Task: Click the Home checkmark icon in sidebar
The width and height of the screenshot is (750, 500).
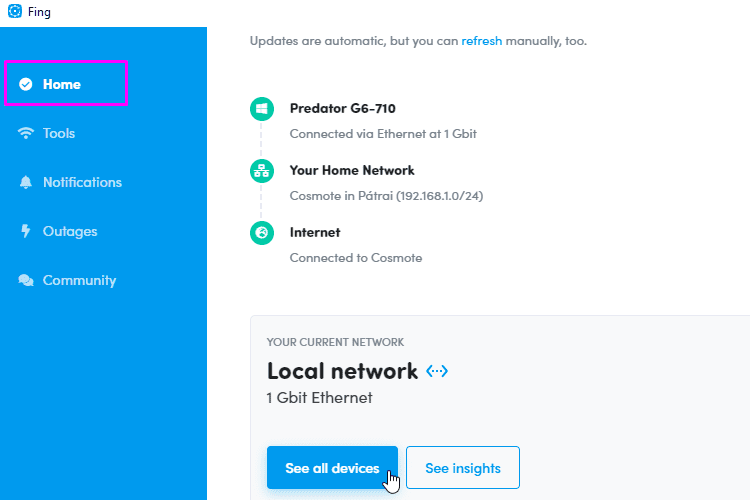Action: [x=26, y=84]
